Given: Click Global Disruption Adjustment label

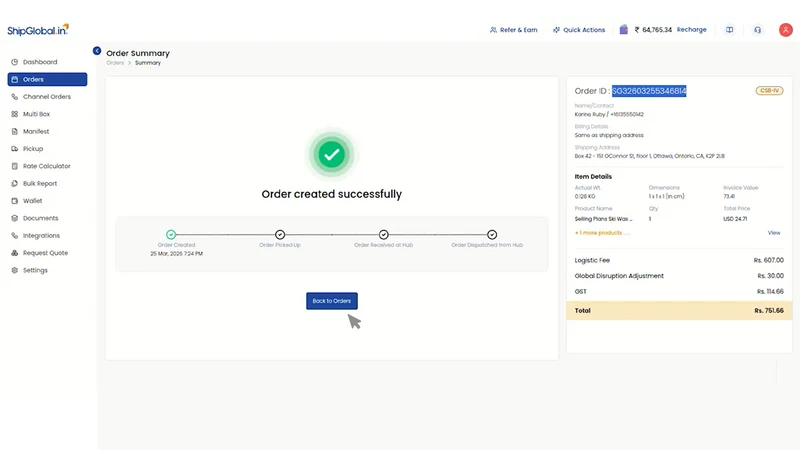Looking at the screenshot, I should [619, 276].
